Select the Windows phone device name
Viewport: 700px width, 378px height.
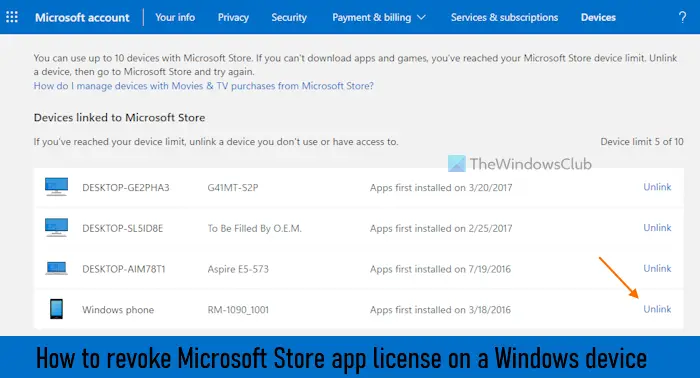pos(118,310)
